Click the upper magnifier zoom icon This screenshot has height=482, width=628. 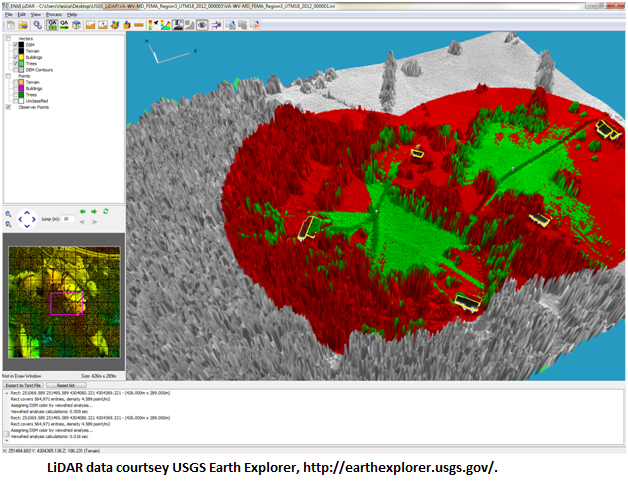[x=8, y=214]
